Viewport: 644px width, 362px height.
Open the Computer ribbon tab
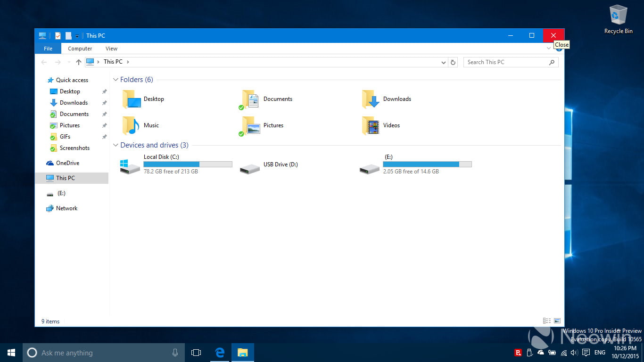click(x=80, y=49)
